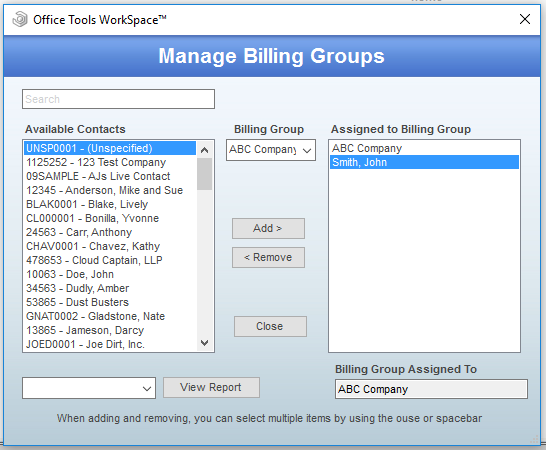Click into the Search field
This screenshot has height=450, width=546.
point(118,99)
